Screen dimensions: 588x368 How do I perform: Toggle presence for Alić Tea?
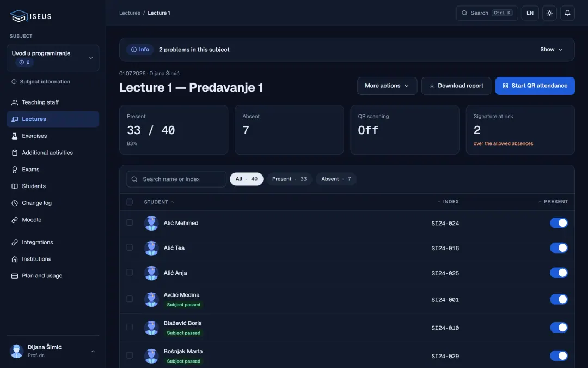point(559,248)
